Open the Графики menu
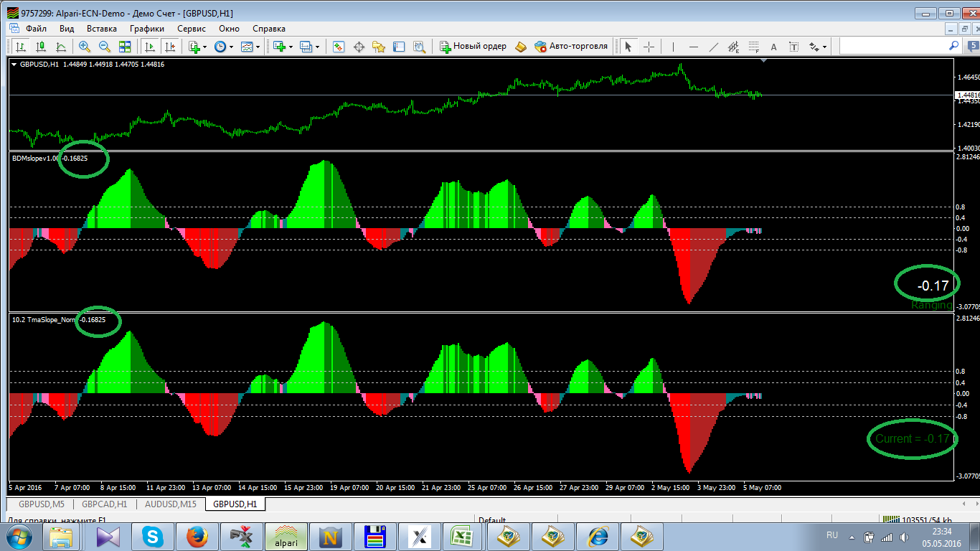Image resolution: width=980 pixels, height=551 pixels. coord(147,29)
